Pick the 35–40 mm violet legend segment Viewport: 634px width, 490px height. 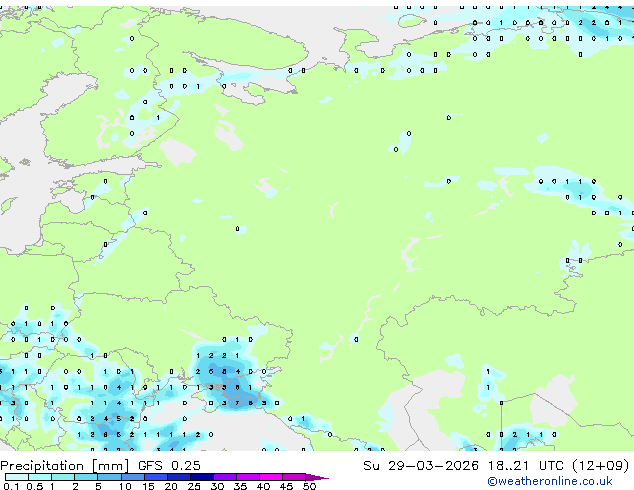(248, 477)
